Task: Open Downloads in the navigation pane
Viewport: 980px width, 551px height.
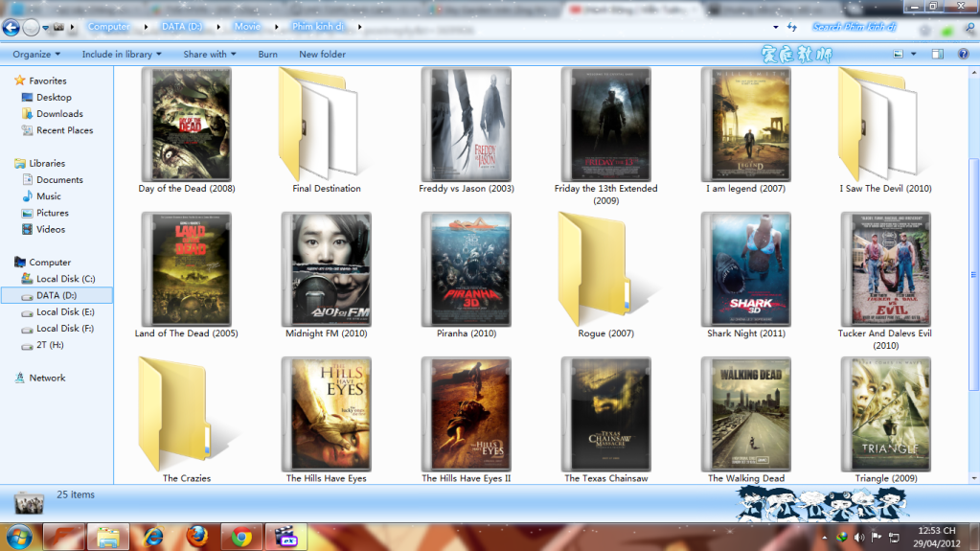Action: 59,114
